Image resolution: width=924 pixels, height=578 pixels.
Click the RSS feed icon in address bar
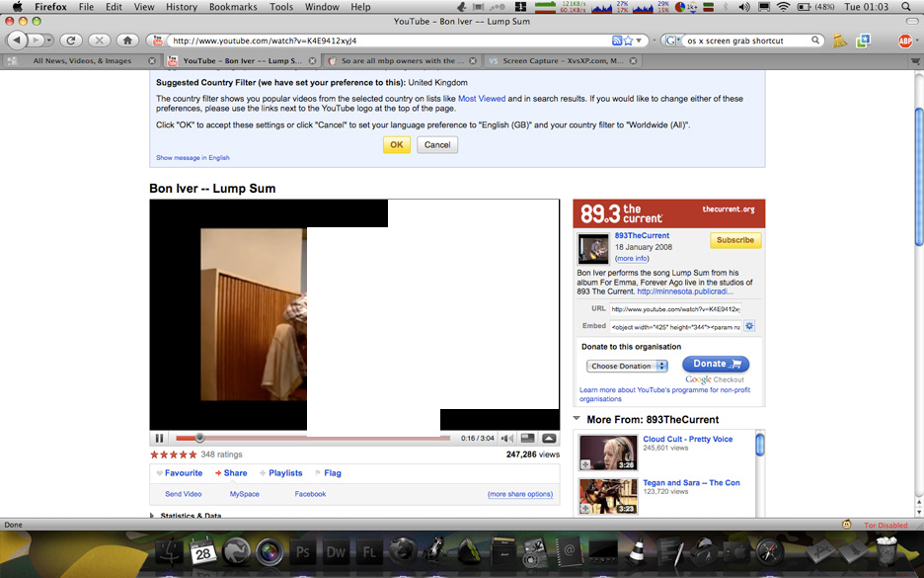pos(617,41)
